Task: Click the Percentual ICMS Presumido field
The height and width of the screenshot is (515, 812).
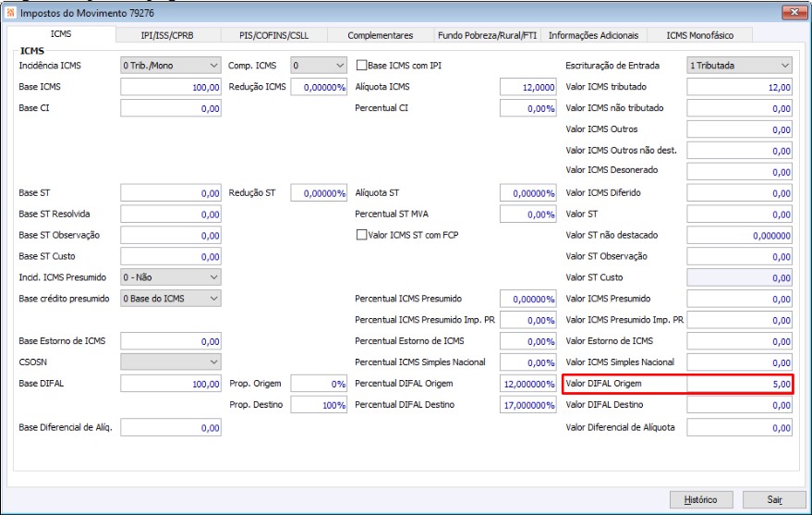Action: coord(528,299)
